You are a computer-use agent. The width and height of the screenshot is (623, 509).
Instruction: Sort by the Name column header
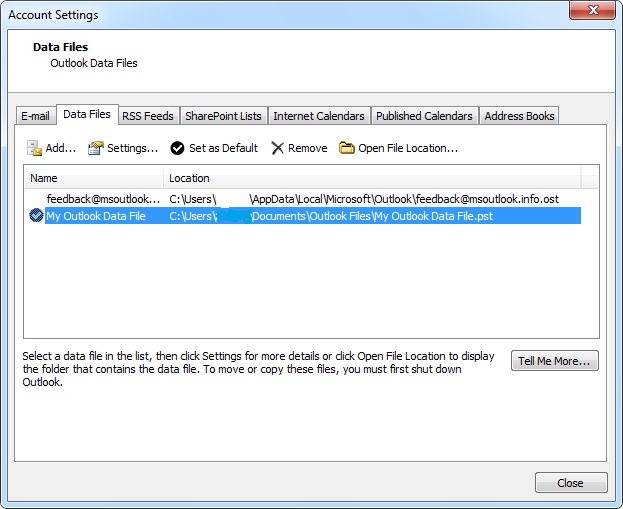coord(94,178)
